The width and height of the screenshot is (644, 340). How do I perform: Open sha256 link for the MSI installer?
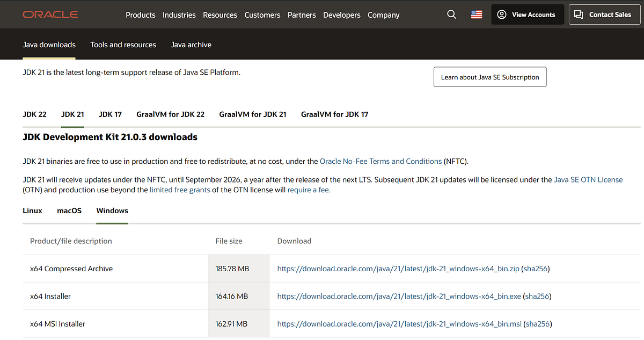537,324
